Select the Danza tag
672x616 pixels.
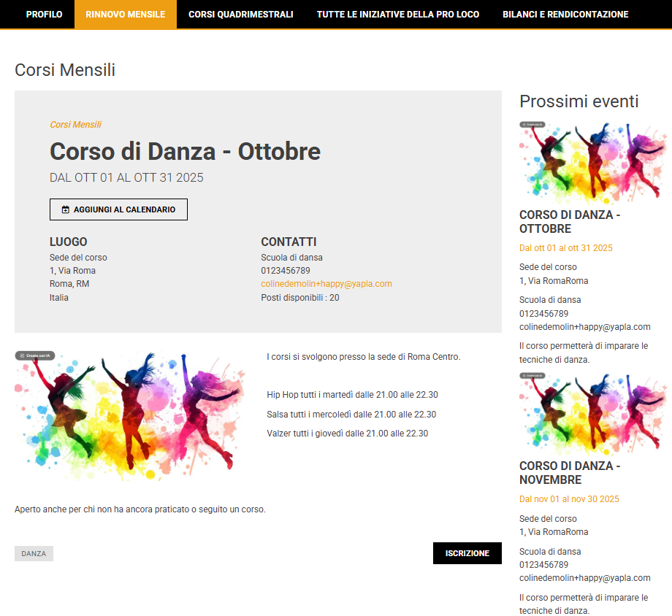34,554
